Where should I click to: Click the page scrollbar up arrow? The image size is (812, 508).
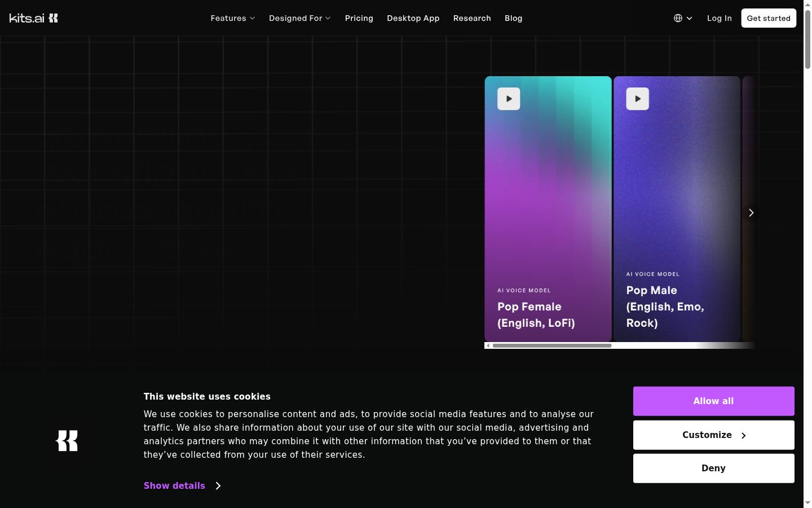pos(807,4)
